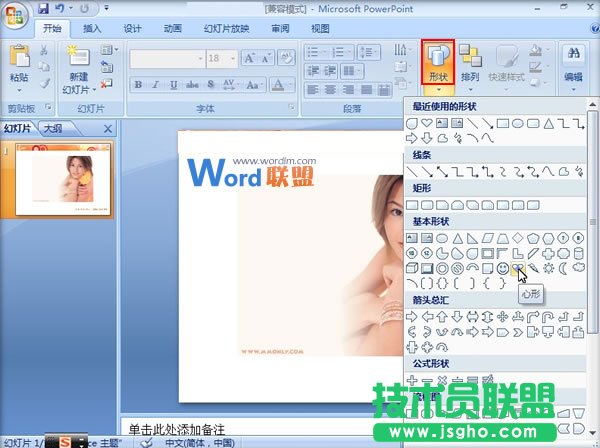Open the Office button menu
600x448 pixels.
point(15,16)
